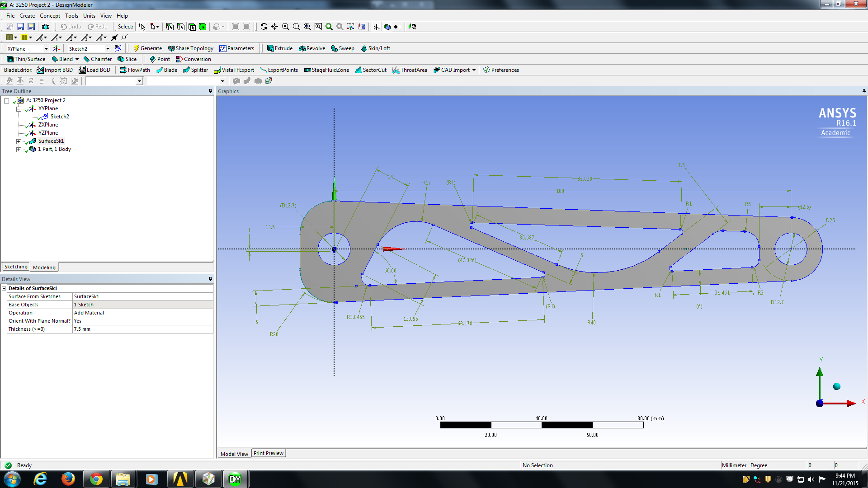
Task: Select the Revolve tool
Action: click(x=312, y=48)
